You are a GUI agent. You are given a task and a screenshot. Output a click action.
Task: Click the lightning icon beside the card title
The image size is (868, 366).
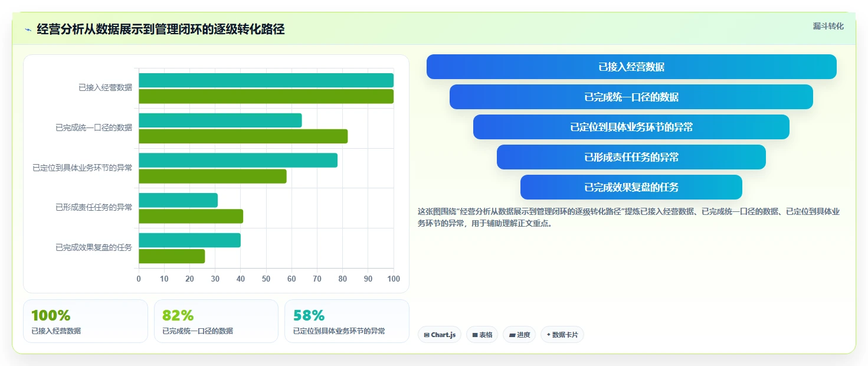point(28,30)
